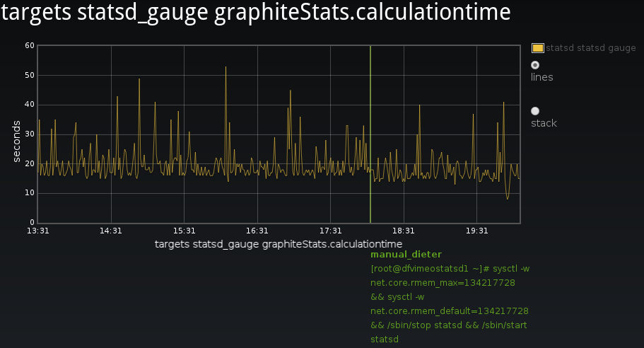Click the page title heading text
The height and width of the screenshot is (348, 644).
pyautogui.click(x=256, y=13)
